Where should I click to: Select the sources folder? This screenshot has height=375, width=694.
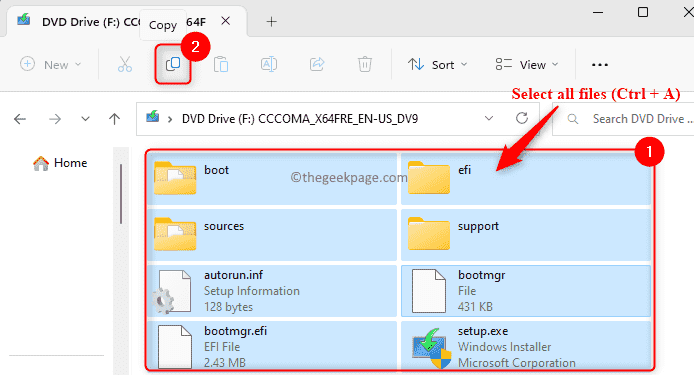coord(272,235)
